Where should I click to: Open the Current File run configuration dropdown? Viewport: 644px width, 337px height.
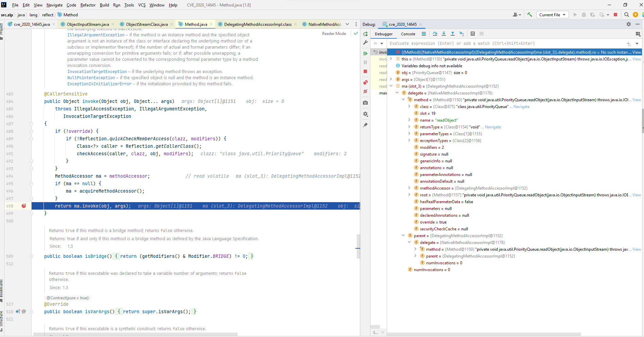[x=553, y=15]
